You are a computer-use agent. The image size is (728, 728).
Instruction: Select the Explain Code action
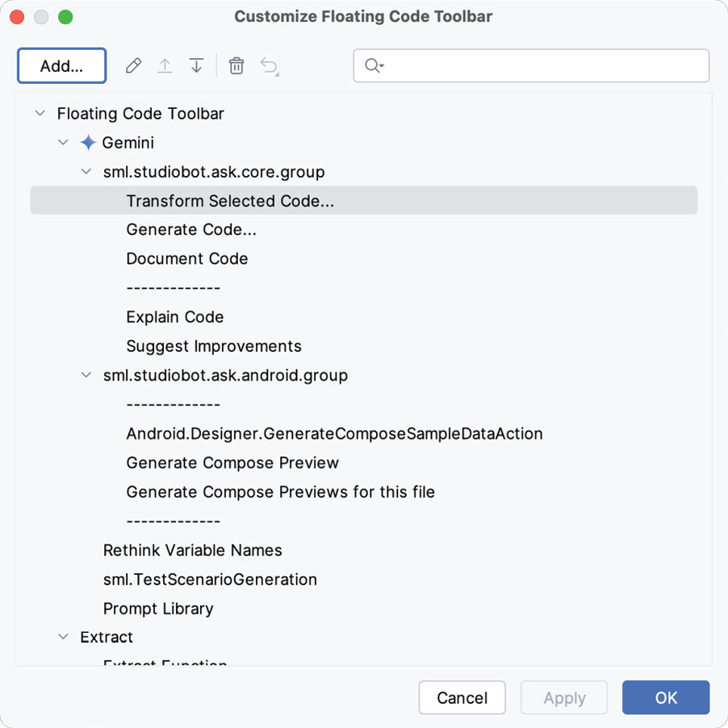point(175,317)
